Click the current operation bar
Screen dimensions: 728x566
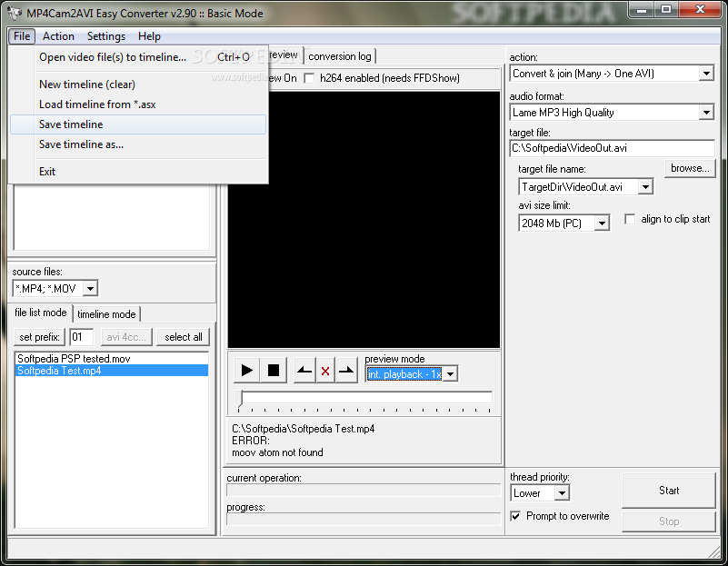tap(364, 491)
